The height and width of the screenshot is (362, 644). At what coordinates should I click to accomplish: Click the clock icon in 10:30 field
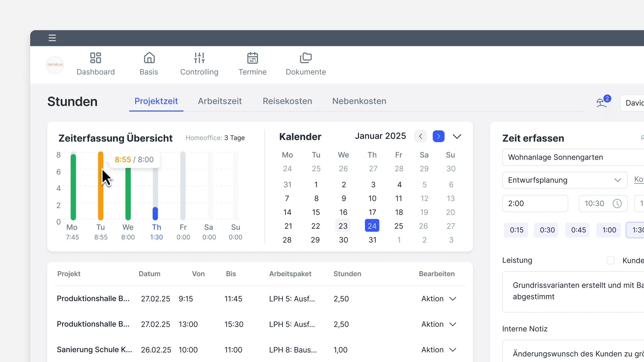(617, 203)
